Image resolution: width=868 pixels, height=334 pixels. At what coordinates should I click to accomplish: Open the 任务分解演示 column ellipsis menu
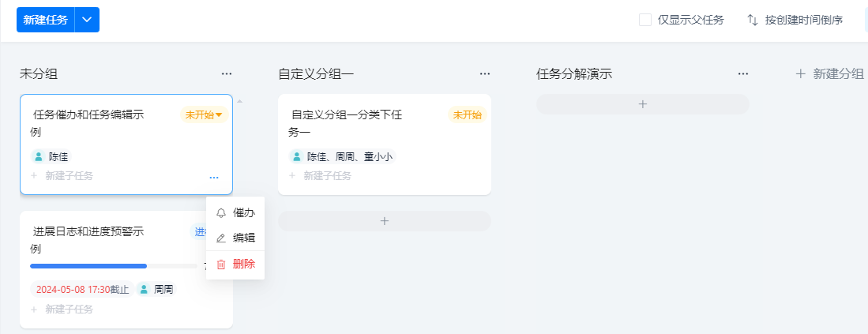[x=743, y=73]
